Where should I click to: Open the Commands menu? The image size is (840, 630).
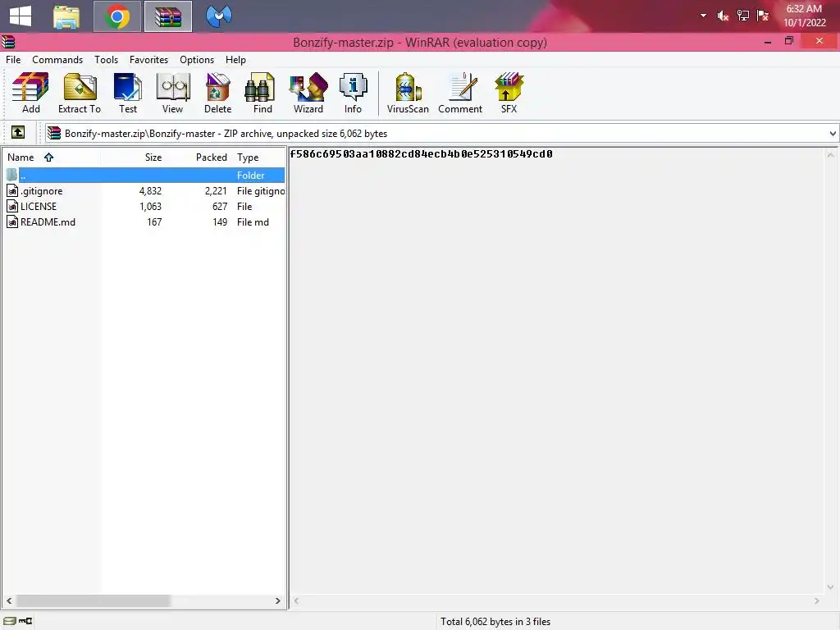[57, 59]
